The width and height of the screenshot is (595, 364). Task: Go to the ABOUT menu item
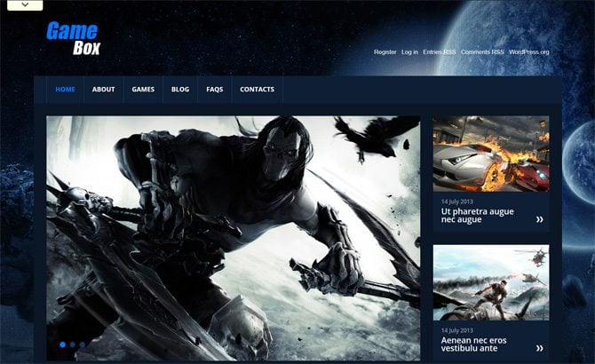[104, 90]
